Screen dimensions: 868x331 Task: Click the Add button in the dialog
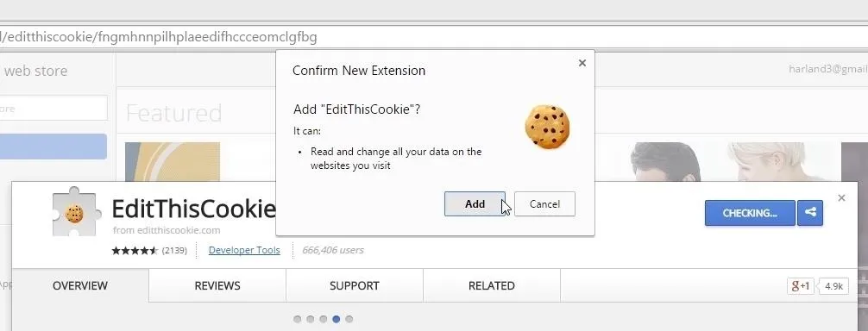pos(475,204)
